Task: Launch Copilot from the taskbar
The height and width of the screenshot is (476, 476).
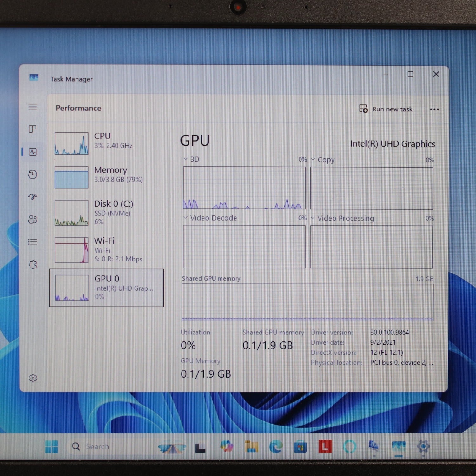Action: click(227, 446)
